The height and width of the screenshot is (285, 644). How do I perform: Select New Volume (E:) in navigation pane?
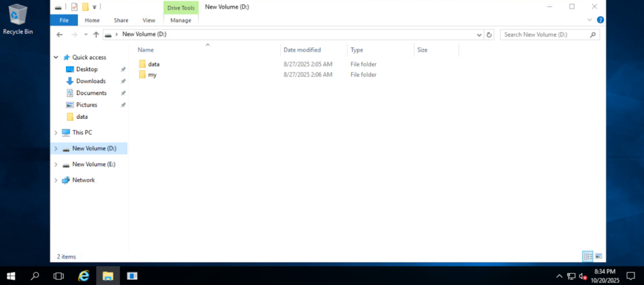pos(94,164)
